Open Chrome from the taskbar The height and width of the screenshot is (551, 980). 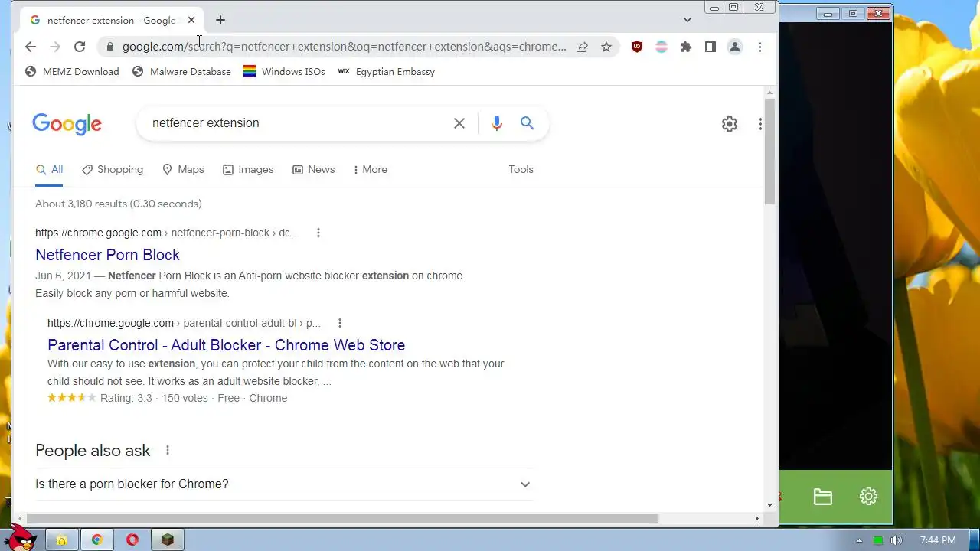[x=97, y=540]
